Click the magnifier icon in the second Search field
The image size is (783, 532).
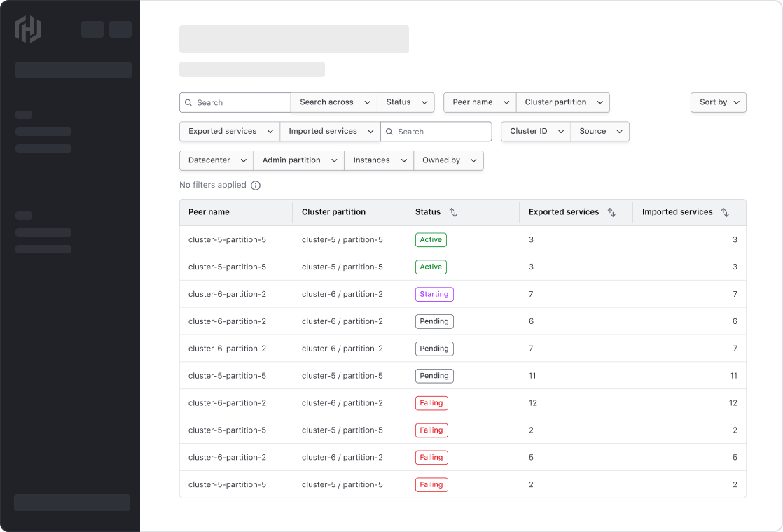(389, 131)
